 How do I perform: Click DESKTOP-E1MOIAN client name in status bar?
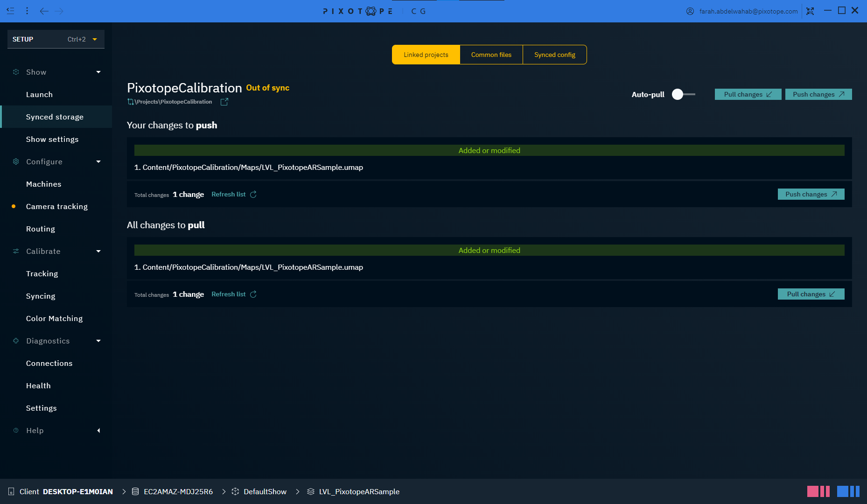pyautogui.click(x=78, y=491)
